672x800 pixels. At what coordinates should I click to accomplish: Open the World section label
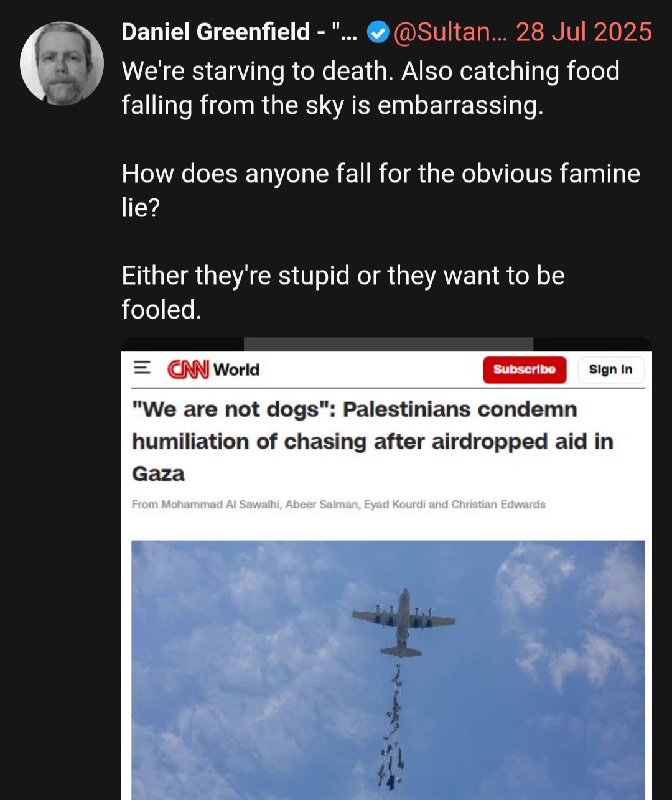click(236, 370)
